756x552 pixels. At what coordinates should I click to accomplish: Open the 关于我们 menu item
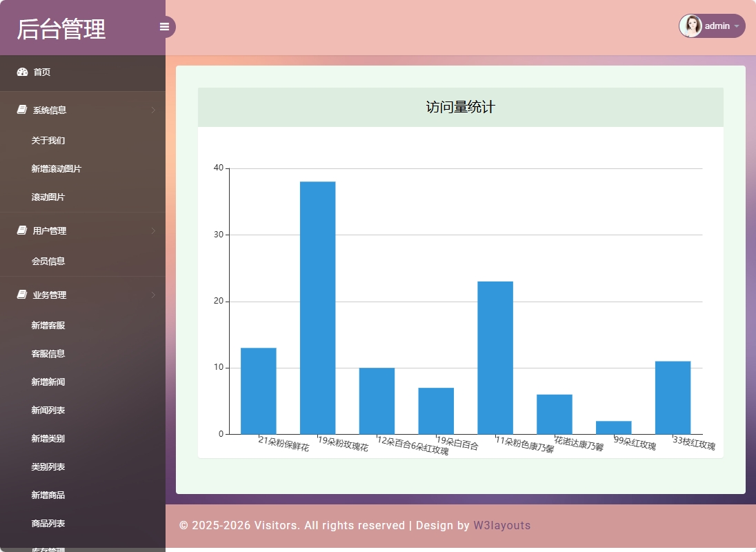pyautogui.click(x=48, y=140)
